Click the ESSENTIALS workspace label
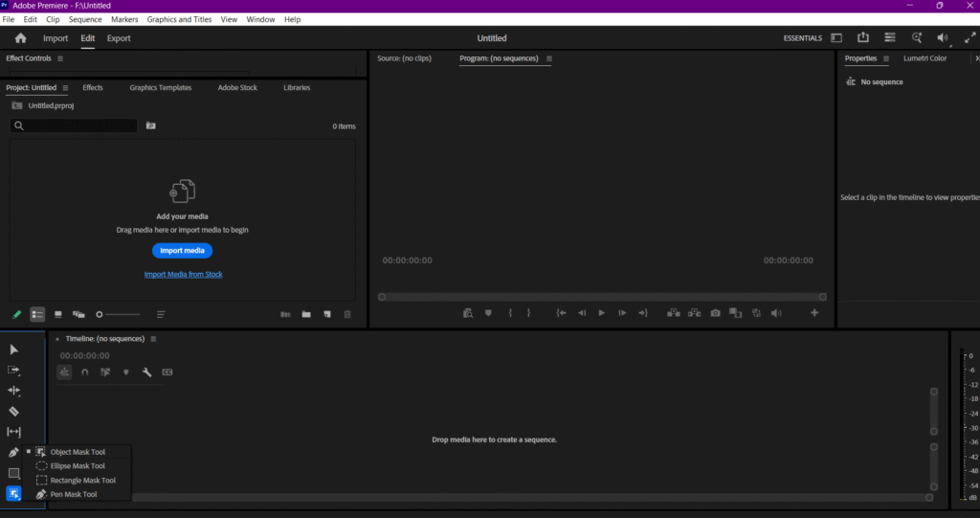 [x=803, y=38]
